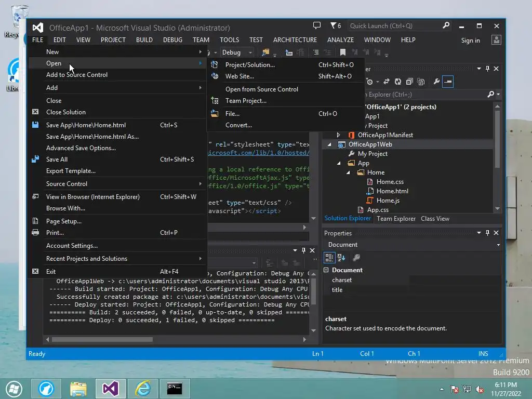The height and width of the screenshot is (399, 532).
Task: Open the Output window options dropdown arrow
Action: pyautogui.click(x=295, y=250)
